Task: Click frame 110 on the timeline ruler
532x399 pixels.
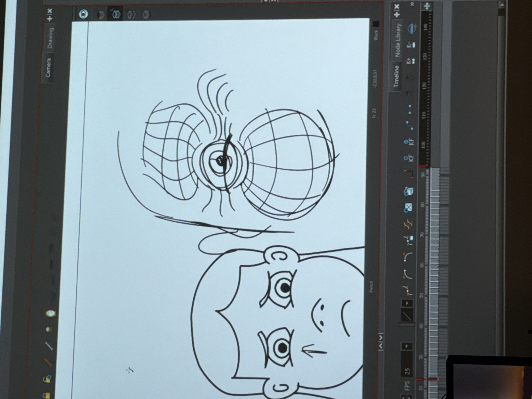Action: [x=424, y=115]
